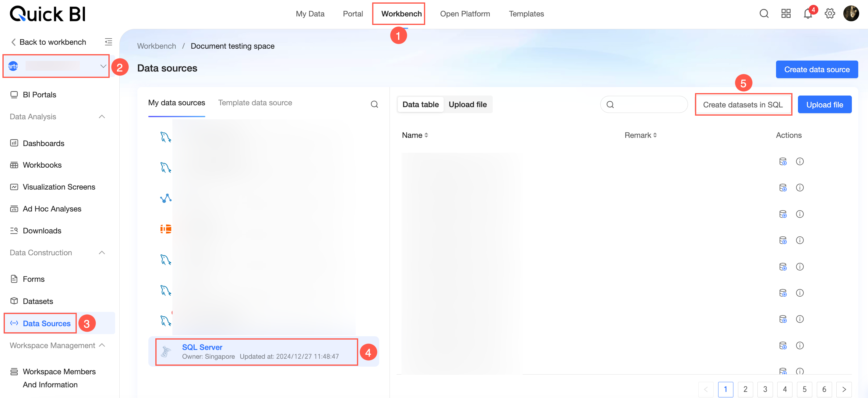868x398 pixels.
Task: Click the create dataset icon in the seventh table row
Action: 783,319
